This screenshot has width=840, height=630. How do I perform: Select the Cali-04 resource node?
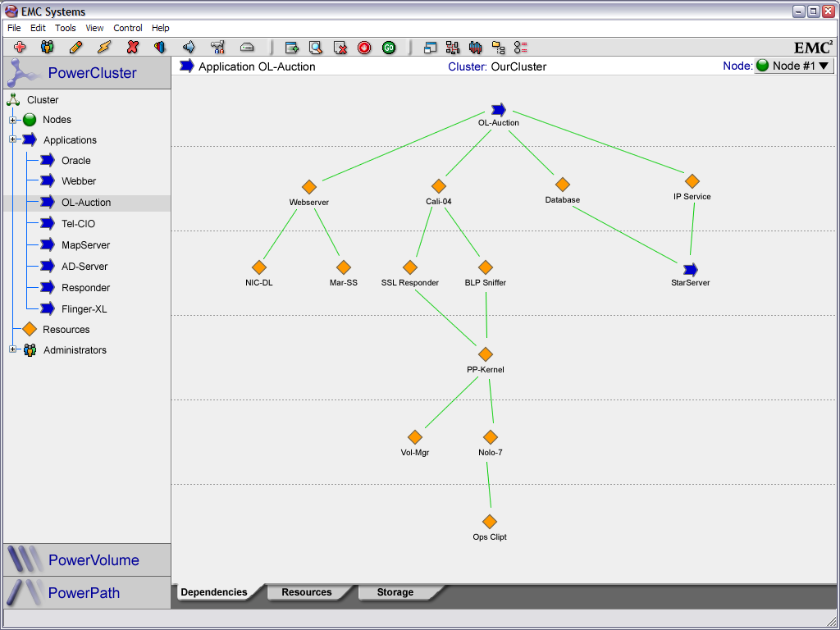pyautogui.click(x=439, y=186)
